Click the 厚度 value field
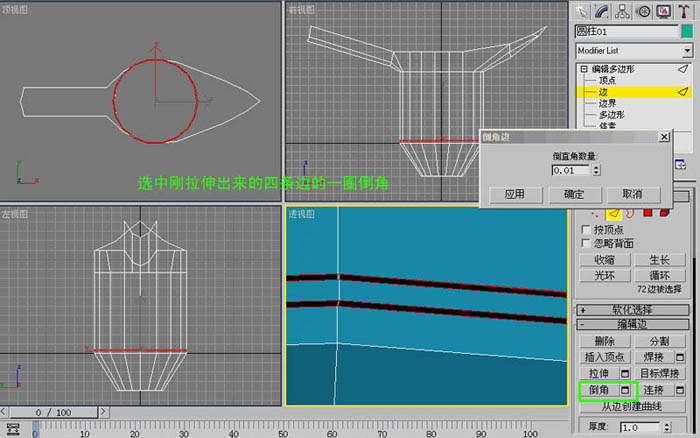Image resolution: width=700 pixels, height=438 pixels. (640, 427)
